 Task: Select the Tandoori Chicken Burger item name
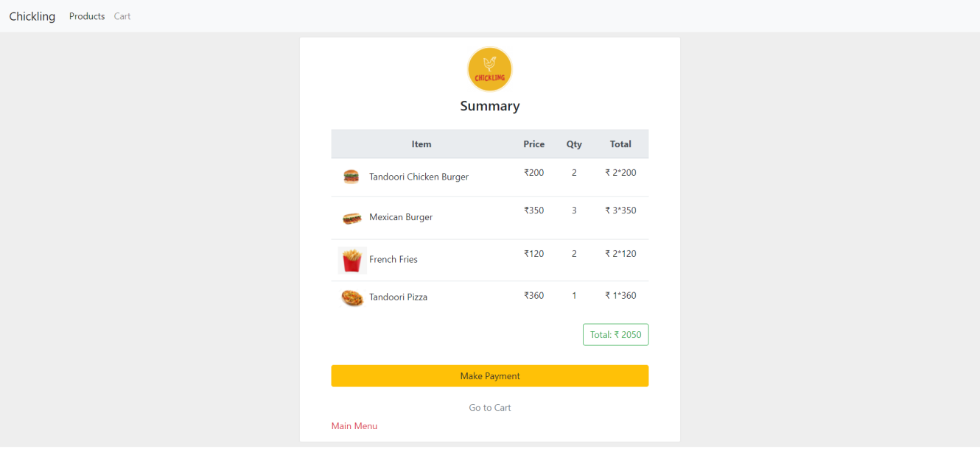tap(419, 177)
